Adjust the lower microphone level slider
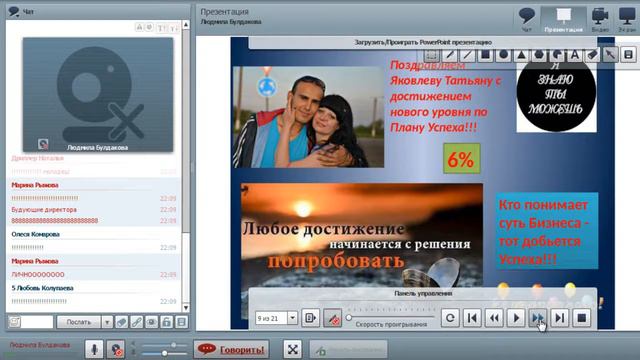The height and width of the screenshot is (360, 640). click(163, 353)
